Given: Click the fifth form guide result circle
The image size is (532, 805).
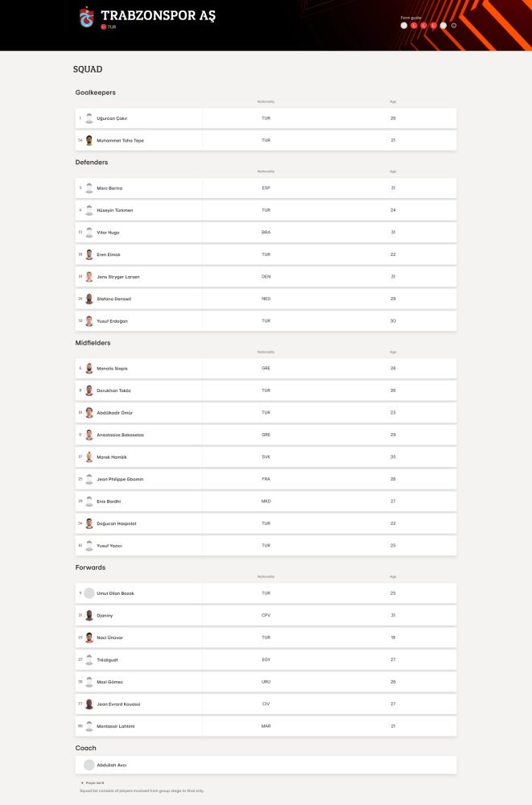Looking at the screenshot, I should click(x=443, y=26).
